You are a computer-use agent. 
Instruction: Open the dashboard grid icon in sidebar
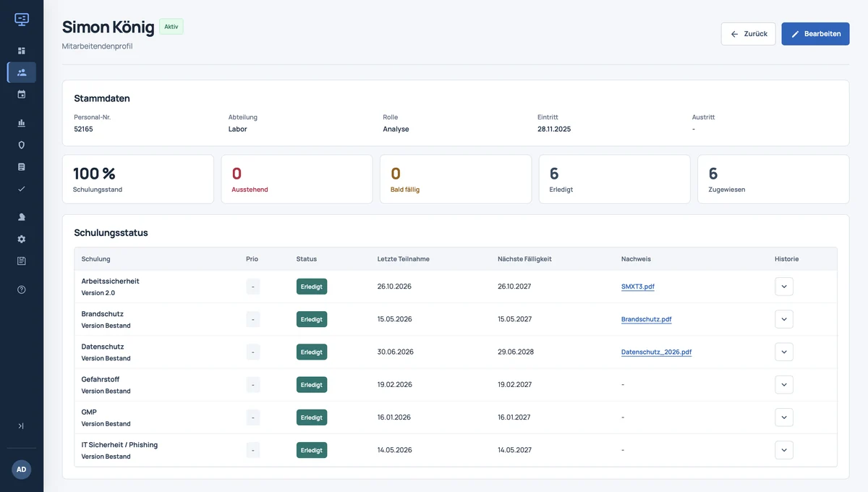click(x=22, y=51)
